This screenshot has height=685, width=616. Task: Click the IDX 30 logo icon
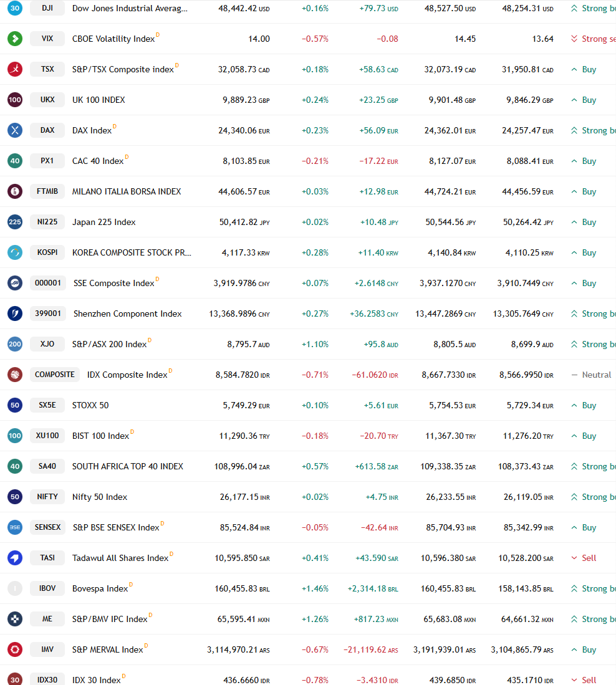tap(15, 680)
